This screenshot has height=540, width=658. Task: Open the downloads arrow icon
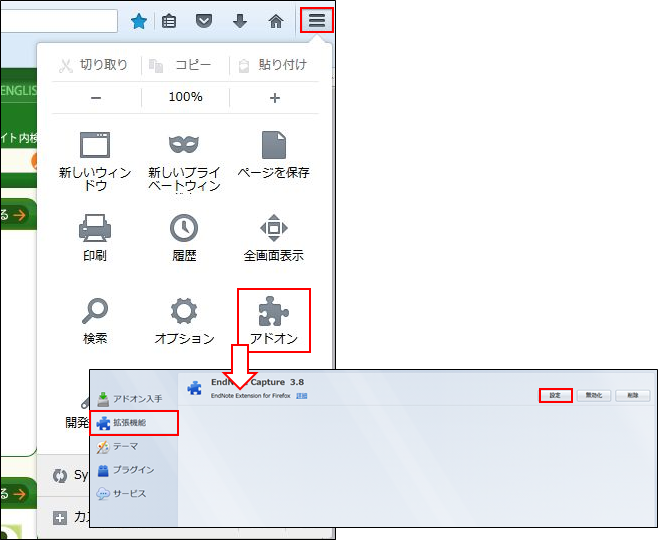240,21
